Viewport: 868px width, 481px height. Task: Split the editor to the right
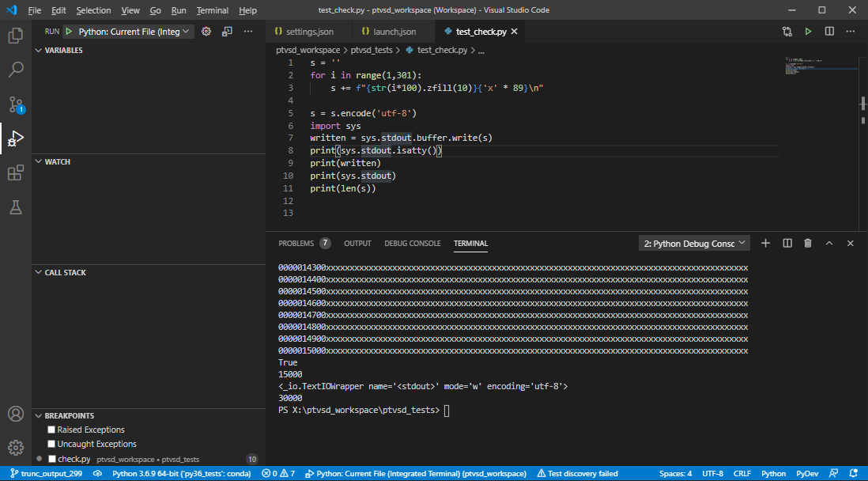[x=829, y=32]
